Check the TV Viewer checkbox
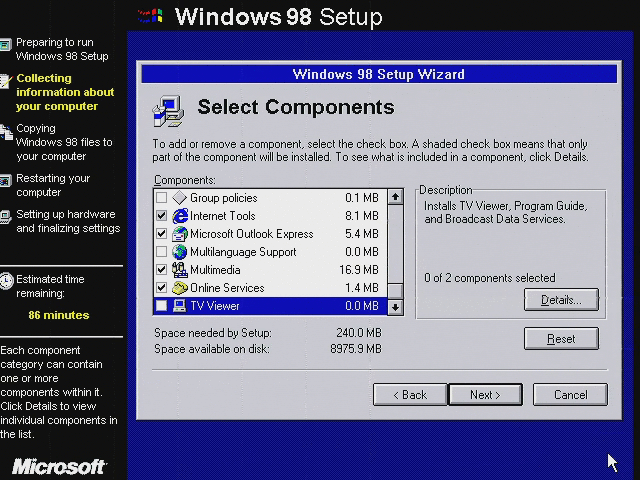 pyautogui.click(x=162, y=305)
